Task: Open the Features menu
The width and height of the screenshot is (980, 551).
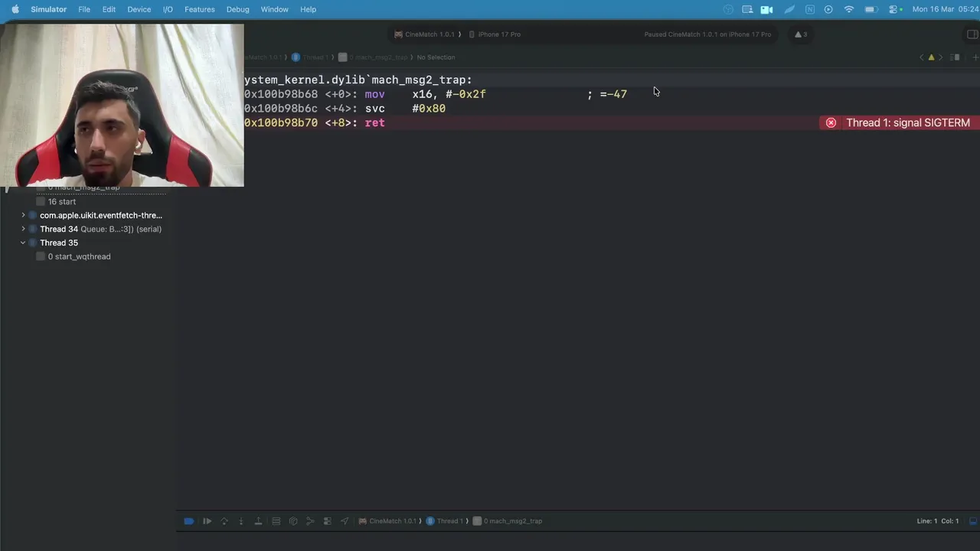Action: coord(199,9)
